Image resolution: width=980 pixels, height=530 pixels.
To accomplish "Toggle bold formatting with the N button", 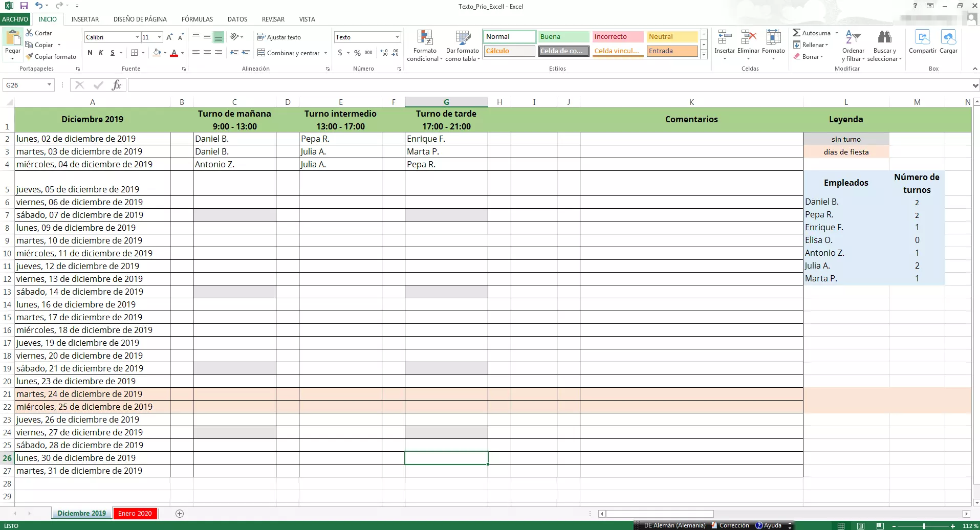I will (90, 53).
